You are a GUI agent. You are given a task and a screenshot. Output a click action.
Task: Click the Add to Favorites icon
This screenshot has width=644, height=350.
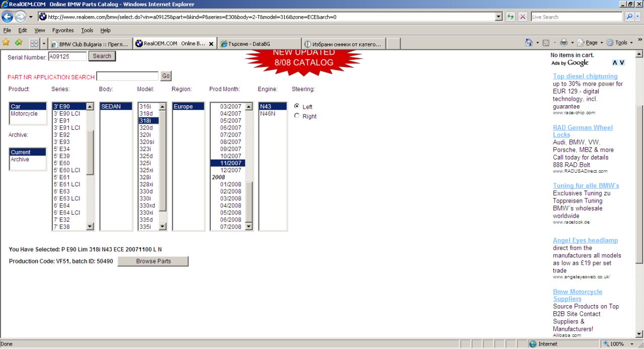[x=19, y=43]
